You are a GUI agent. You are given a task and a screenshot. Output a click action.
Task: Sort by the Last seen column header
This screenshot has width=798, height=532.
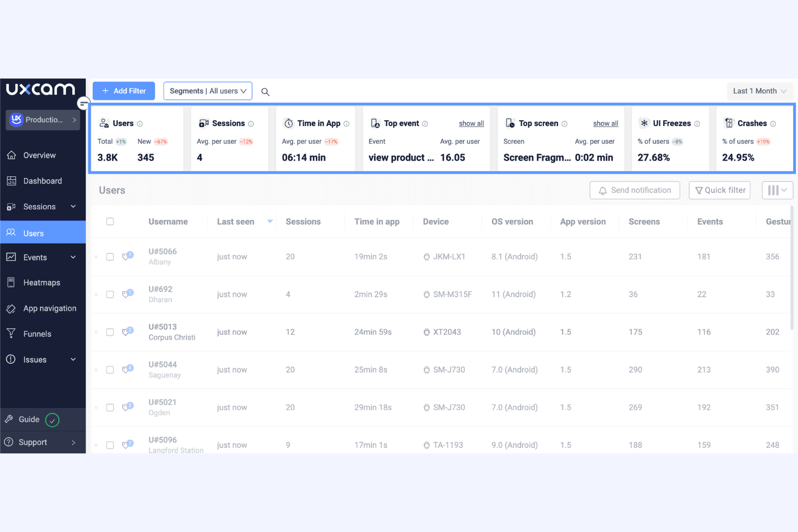236,222
